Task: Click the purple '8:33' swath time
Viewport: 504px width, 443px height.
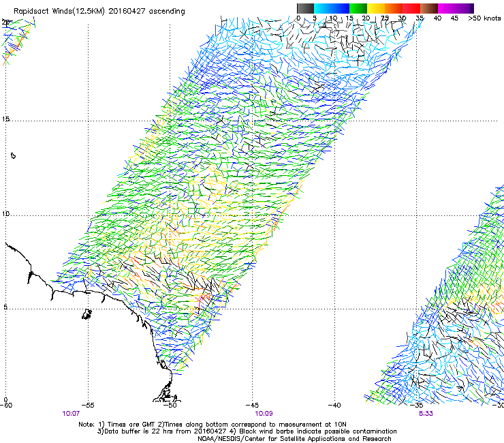Action: [426, 414]
